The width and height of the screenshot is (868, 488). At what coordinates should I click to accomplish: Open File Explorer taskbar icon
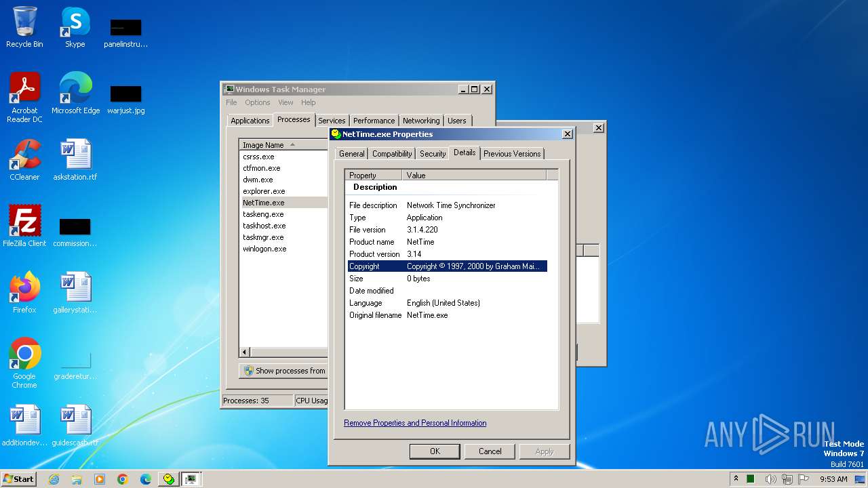[x=77, y=479]
